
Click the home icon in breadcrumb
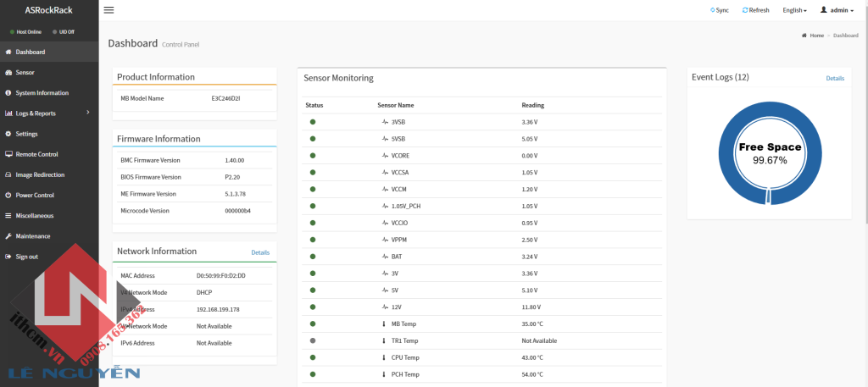(804, 36)
